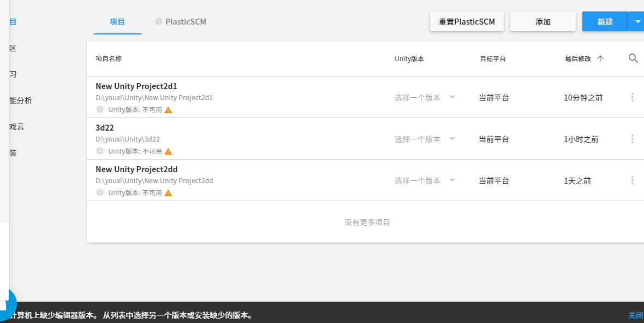The image size is (644, 323).
Task: Click the missing editor version notification text
Action: pyautogui.click(x=132, y=315)
